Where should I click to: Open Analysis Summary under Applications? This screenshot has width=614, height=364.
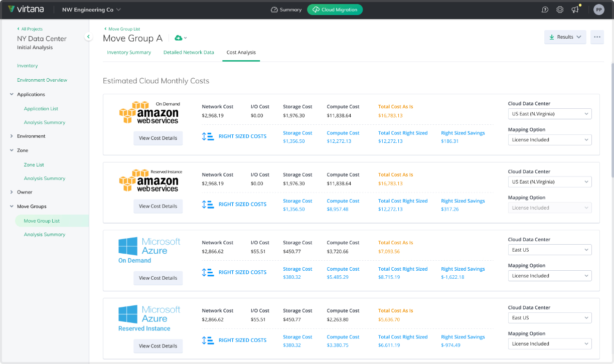45,122
